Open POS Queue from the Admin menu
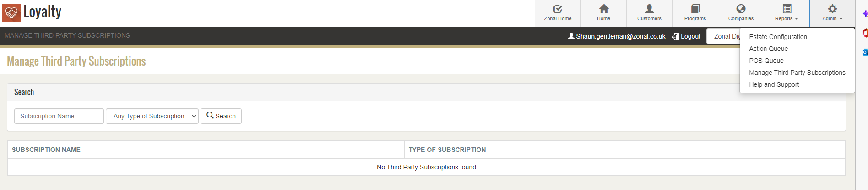The width and height of the screenshot is (868, 190). pos(766,61)
